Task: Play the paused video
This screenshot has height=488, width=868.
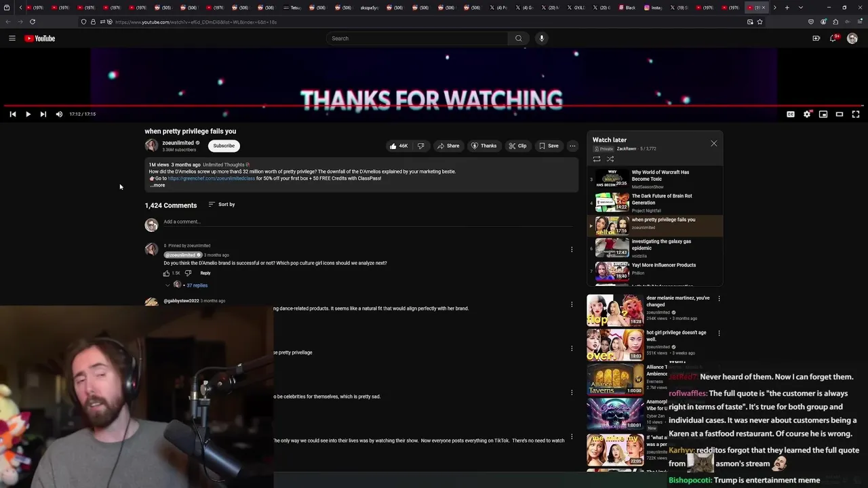Action: pyautogui.click(x=28, y=114)
